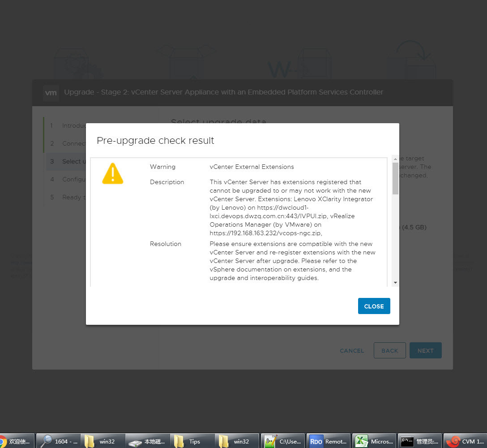
Task: Click the description paragraph about registered extensions
Action: click(291, 207)
